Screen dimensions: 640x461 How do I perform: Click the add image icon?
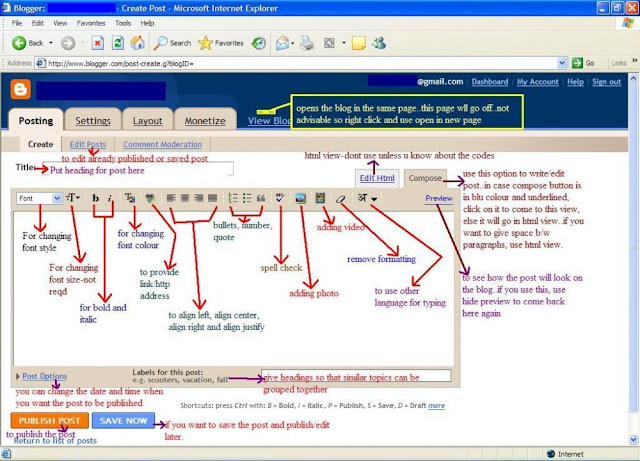click(x=300, y=198)
